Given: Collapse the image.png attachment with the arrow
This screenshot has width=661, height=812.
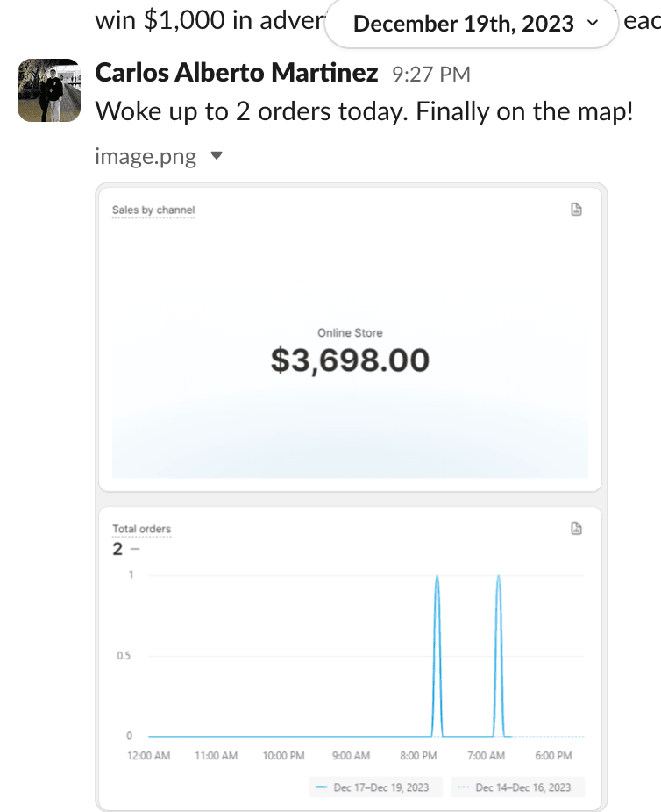Looking at the screenshot, I should click(x=217, y=157).
